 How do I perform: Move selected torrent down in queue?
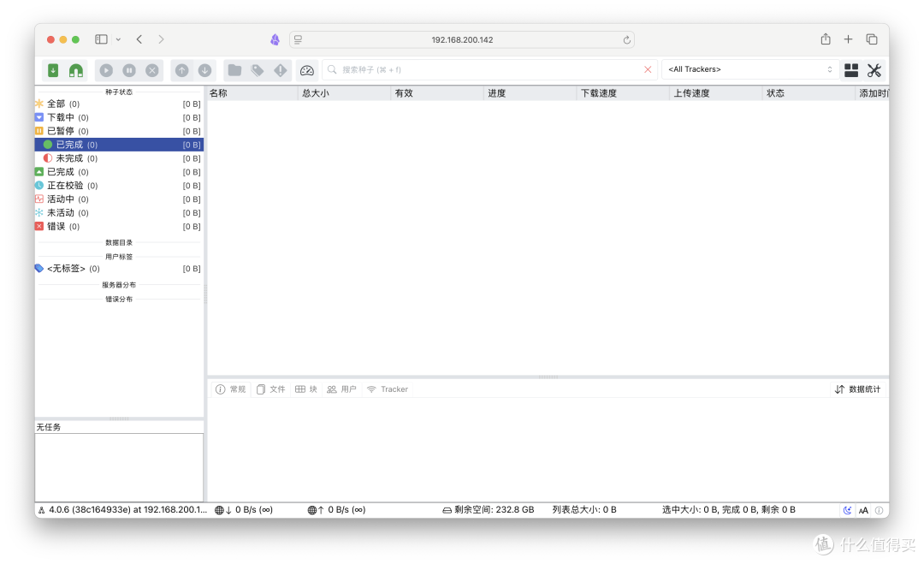coord(204,70)
